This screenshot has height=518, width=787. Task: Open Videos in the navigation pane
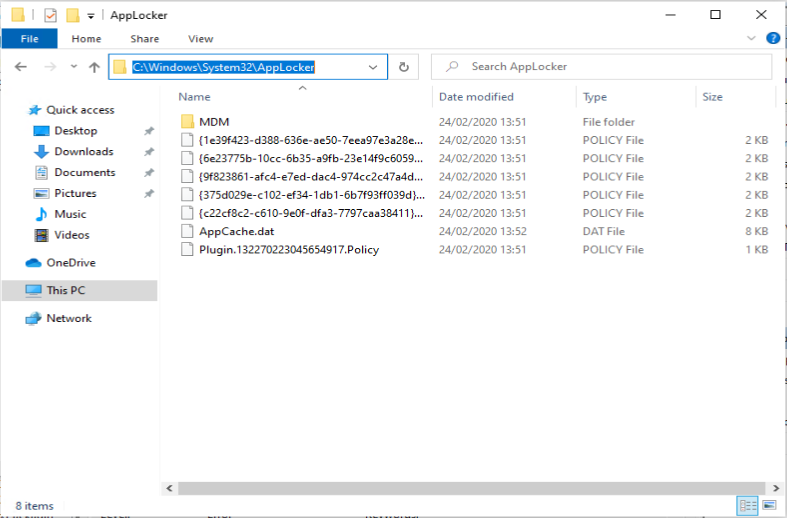(x=72, y=235)
